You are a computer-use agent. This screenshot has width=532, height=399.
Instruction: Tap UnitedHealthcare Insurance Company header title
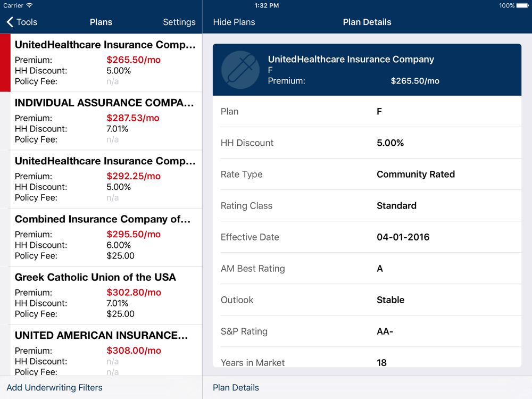tap(351, 60)
